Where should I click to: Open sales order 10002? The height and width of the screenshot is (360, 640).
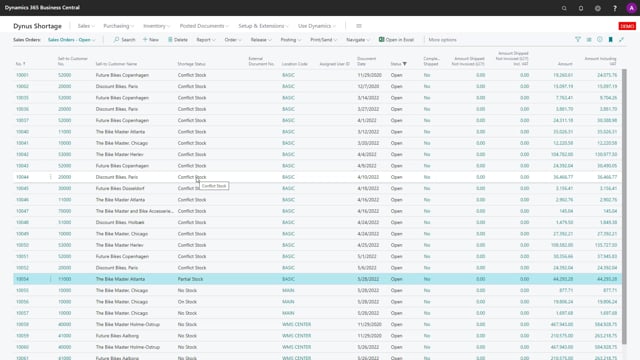click(22, 87)
